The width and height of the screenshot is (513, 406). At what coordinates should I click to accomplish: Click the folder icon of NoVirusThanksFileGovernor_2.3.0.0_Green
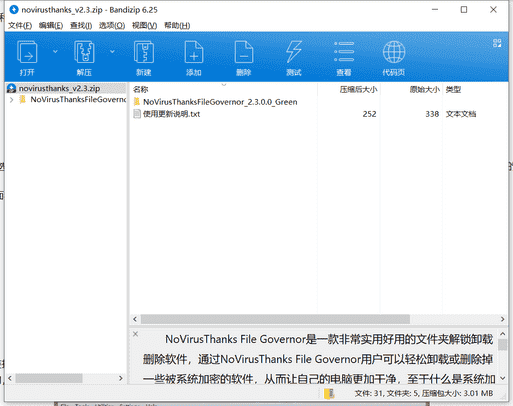tap(137, 101)
